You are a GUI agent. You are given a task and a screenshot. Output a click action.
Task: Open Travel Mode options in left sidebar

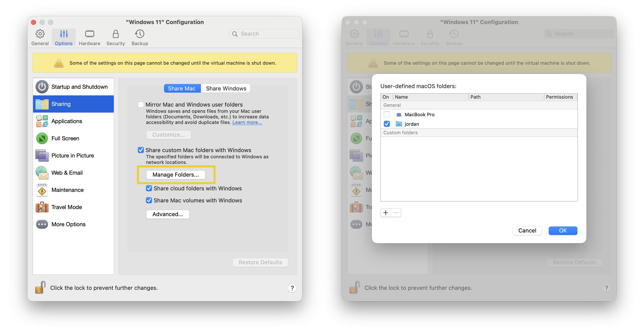pos(73,207)
